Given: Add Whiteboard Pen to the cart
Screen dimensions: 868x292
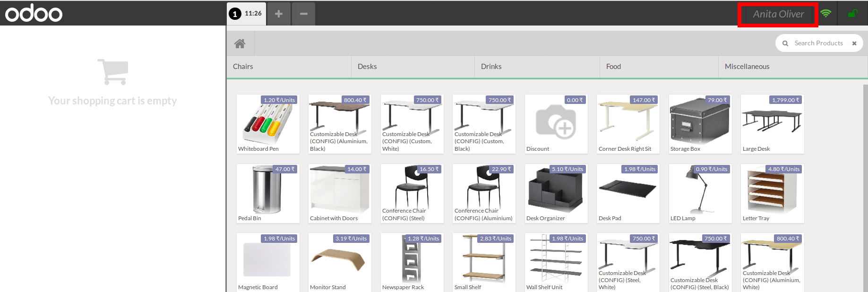Looking at the screenshot, I should click(268, 124).
